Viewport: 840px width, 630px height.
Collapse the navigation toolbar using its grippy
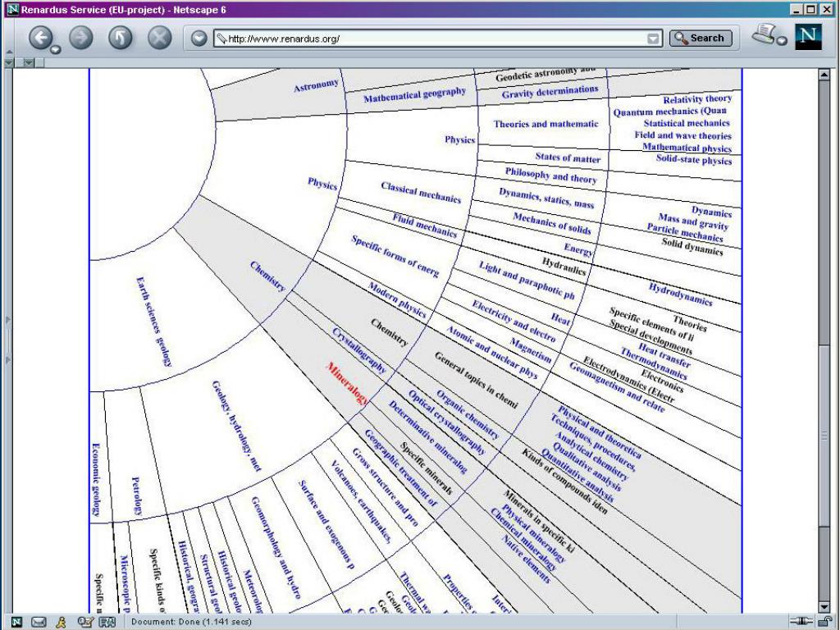tap(8, 39)
